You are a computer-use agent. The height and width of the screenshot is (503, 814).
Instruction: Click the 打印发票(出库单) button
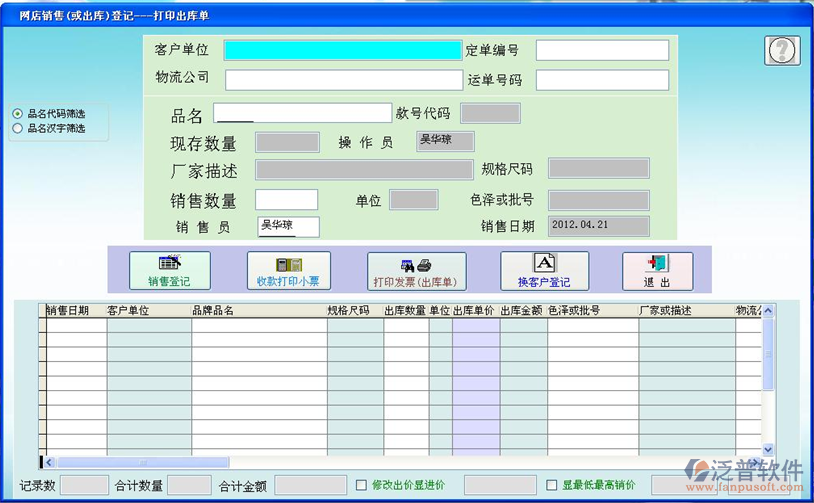(416, 271)
